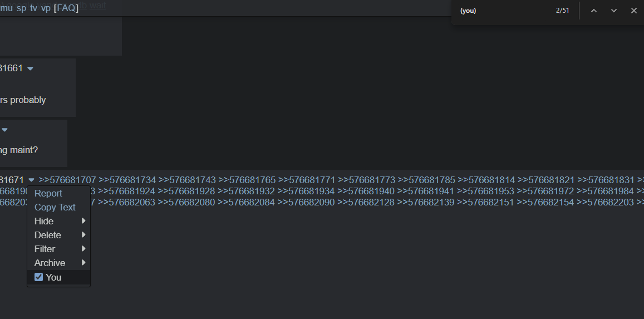Expand the Delete submenu
Viewport: 644px width, 319px height.
[59, 235]
